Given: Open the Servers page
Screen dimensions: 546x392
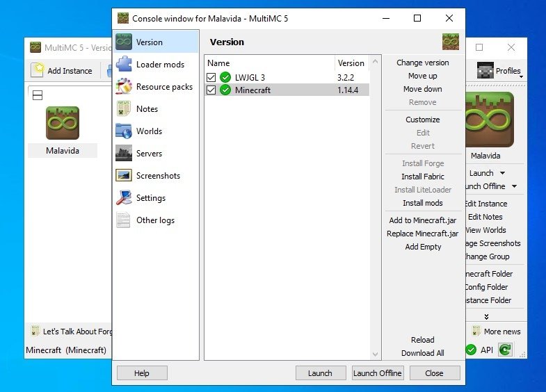Looking at the screenshot, I should pos(156,154).
